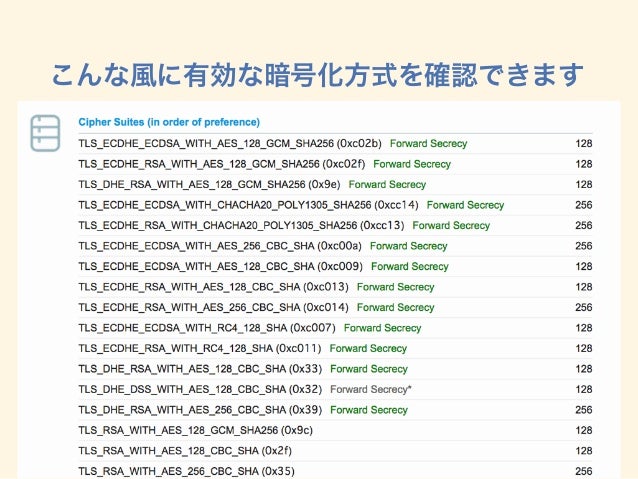Click the 128 bit value in 0xc013 row
Viewport: 638px width, 479px height.
click(x=584, y=287)
